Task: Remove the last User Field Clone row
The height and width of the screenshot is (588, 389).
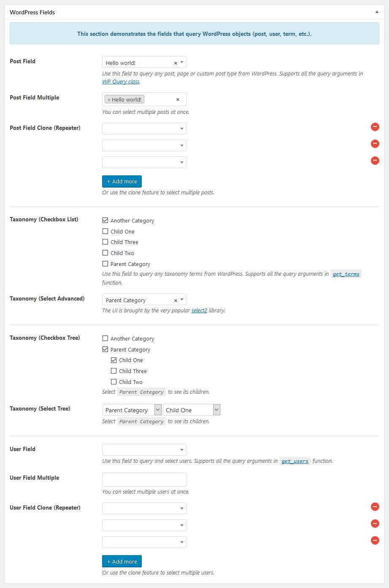Action: 375,540
